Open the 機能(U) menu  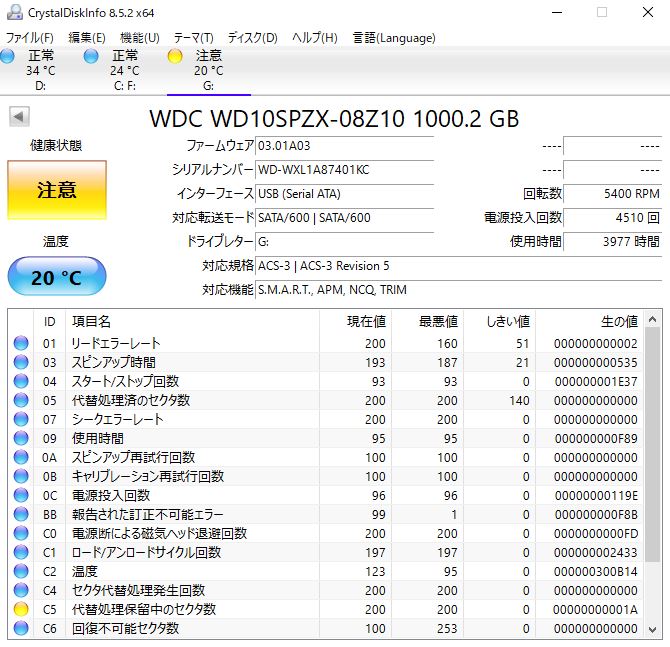140,38
